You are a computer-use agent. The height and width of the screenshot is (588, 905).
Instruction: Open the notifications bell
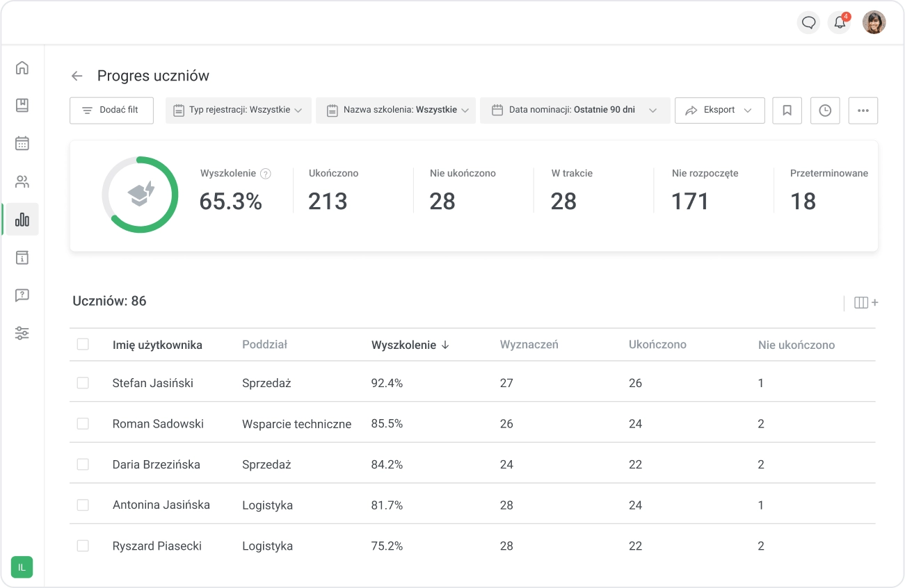pos(840,23)
